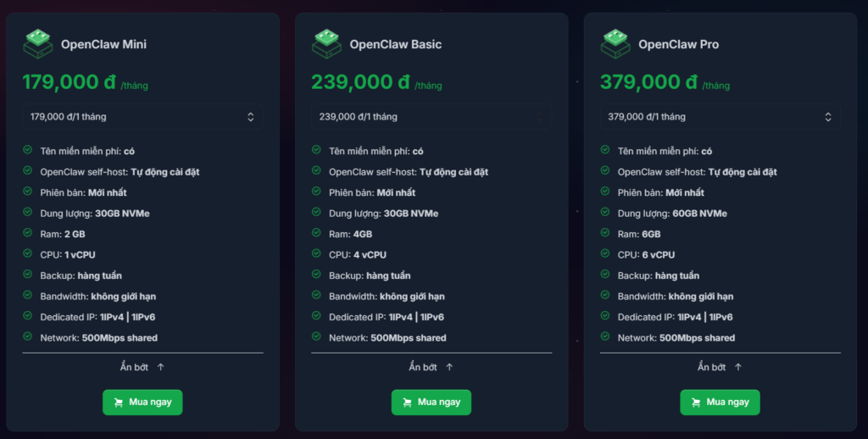The height and width of the screenshot is (439, 868).
Task: Click check mark beside Basic's CPU: 4 vCPU
Action: coord(316,254)
